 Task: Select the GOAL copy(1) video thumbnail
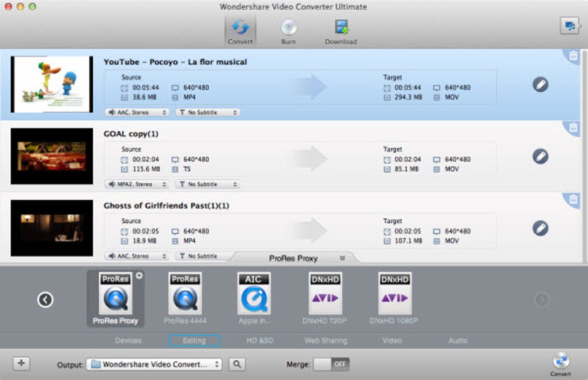[x=52, y=156]
